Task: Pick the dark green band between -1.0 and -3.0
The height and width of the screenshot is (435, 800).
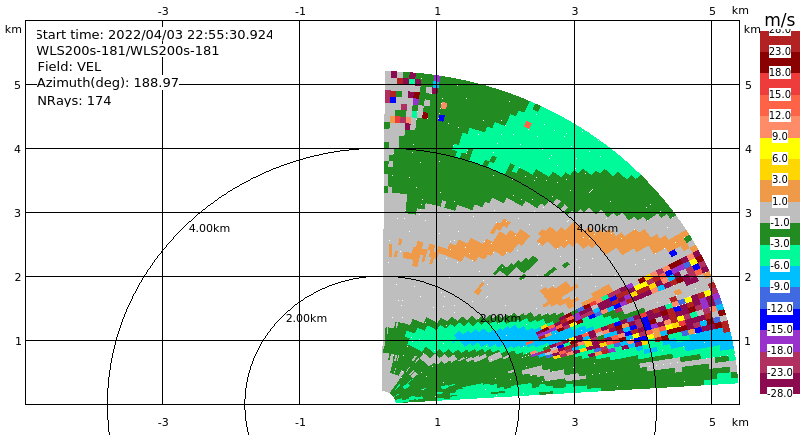Action: click(x=780, y=233)
